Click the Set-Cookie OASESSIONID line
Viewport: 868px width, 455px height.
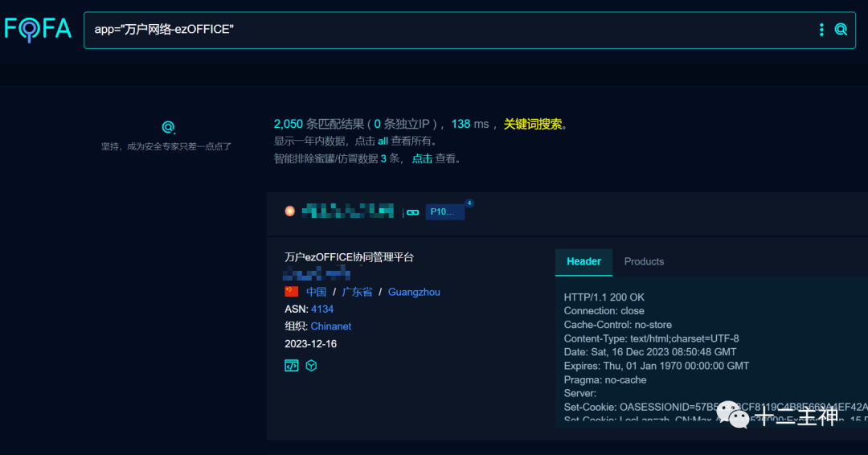[x=716, y=408]
